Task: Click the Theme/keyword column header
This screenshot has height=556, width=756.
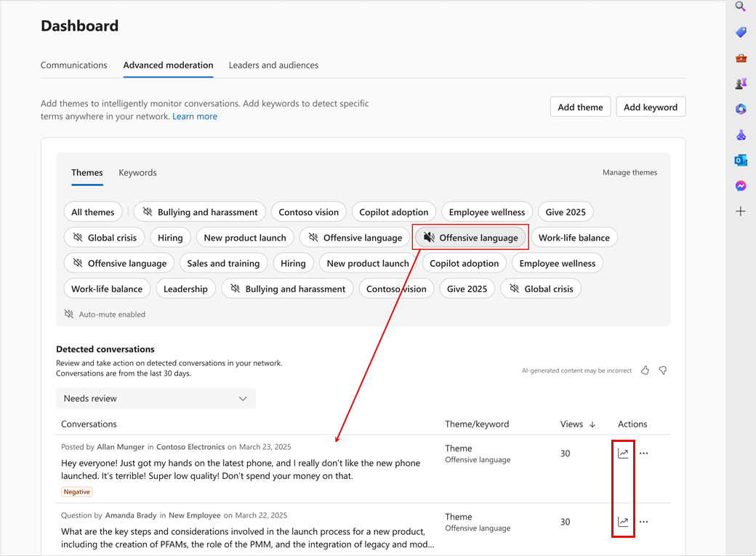Action: 477,424
